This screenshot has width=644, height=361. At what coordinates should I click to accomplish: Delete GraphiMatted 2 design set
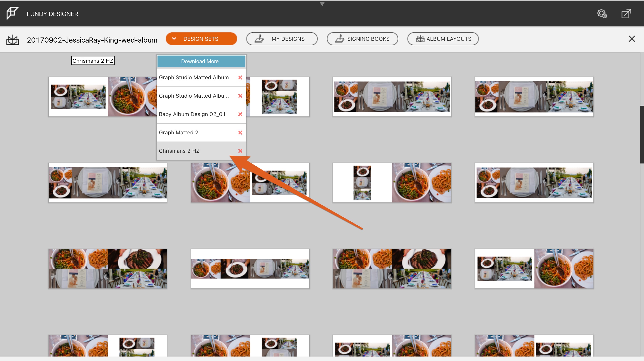pos(240,133)
